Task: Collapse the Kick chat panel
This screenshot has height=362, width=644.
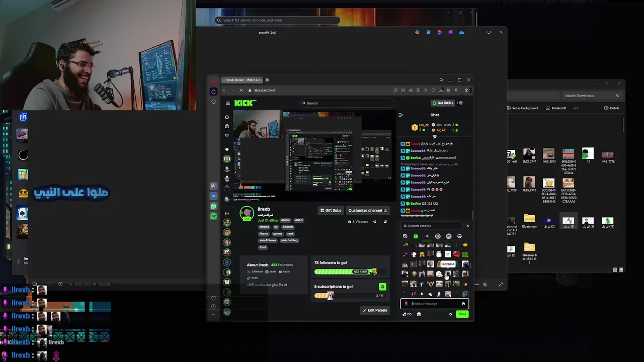Action: pyautogui.click(x=400, y=115)
